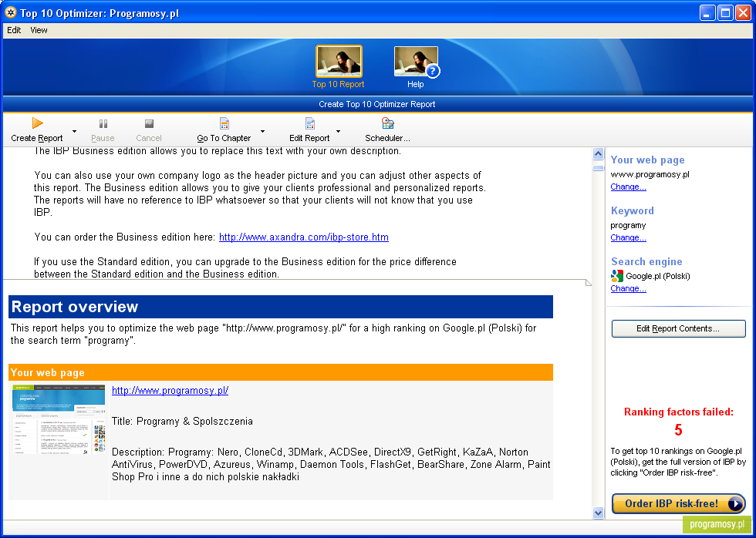Screen dimensions: 756x538
Task: Maximize the Top 10 Optimizer window
Action: coord(725,13)
